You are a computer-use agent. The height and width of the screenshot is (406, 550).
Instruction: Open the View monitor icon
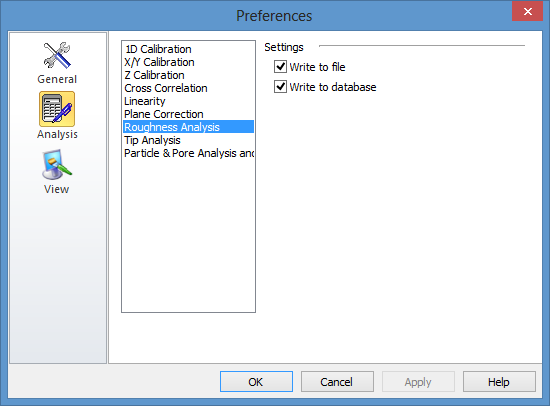[x=57, y=165]
